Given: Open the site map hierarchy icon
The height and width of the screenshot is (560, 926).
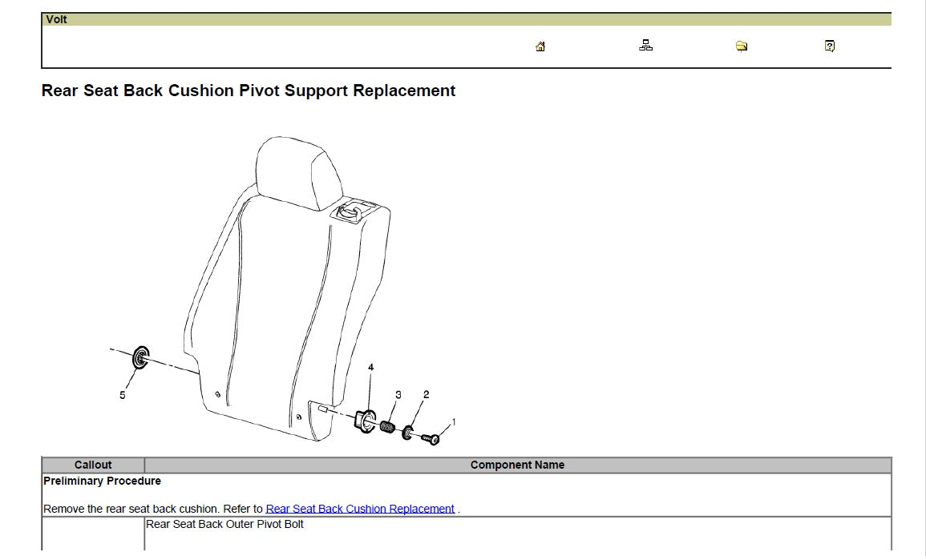Looking at the screenshot, I should coord(645,46).
